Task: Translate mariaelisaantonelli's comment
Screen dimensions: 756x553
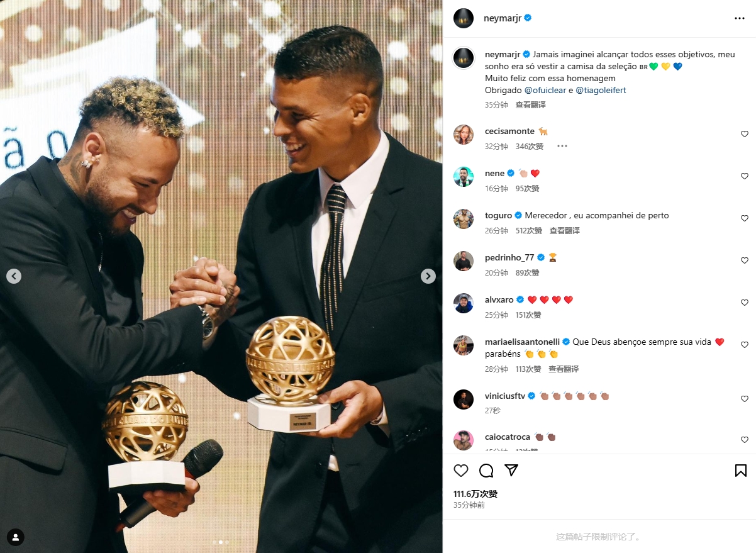Action: pyautogui.click(x=564, y=369)
